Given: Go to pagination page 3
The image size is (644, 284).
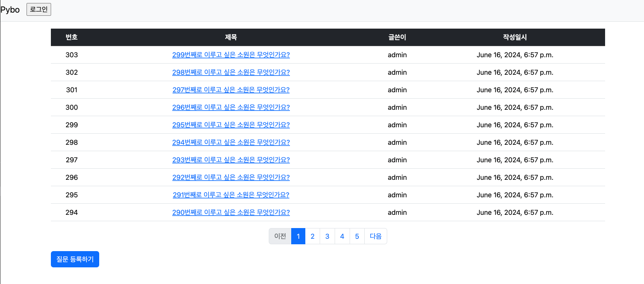Looking at the screenshot, I should (x=327, y=236).
